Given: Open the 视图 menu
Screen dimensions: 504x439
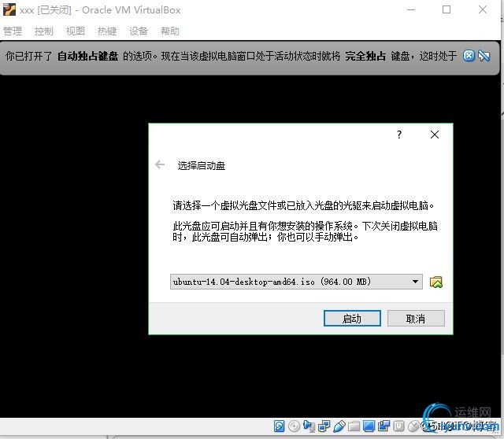Looking at the screenshot, I should point(76,31).
